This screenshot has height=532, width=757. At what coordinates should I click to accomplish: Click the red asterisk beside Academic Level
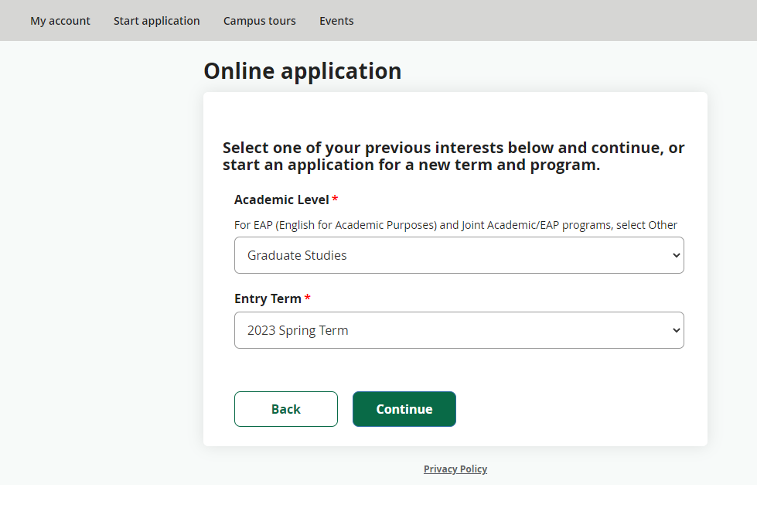coord(334,199)
